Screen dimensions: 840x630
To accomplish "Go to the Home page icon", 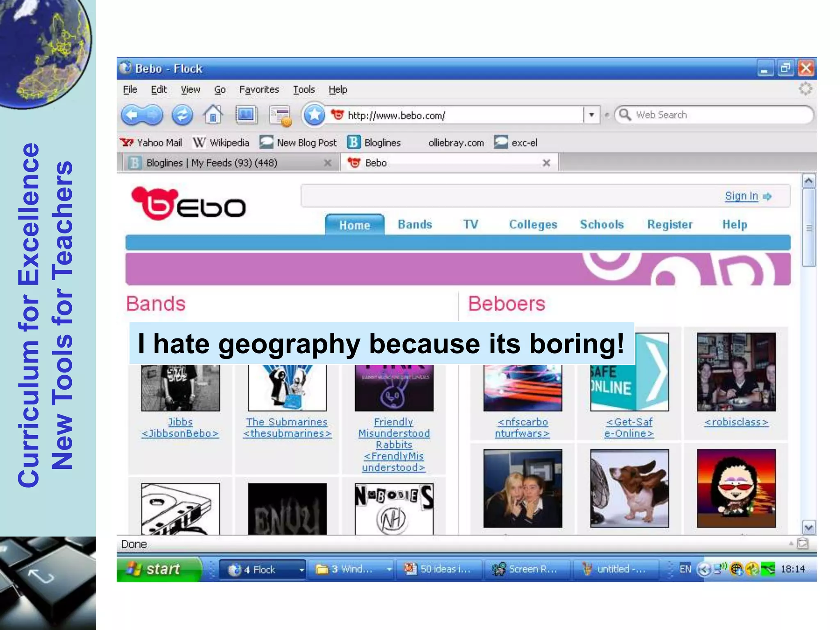I will (x=213, y=115).
